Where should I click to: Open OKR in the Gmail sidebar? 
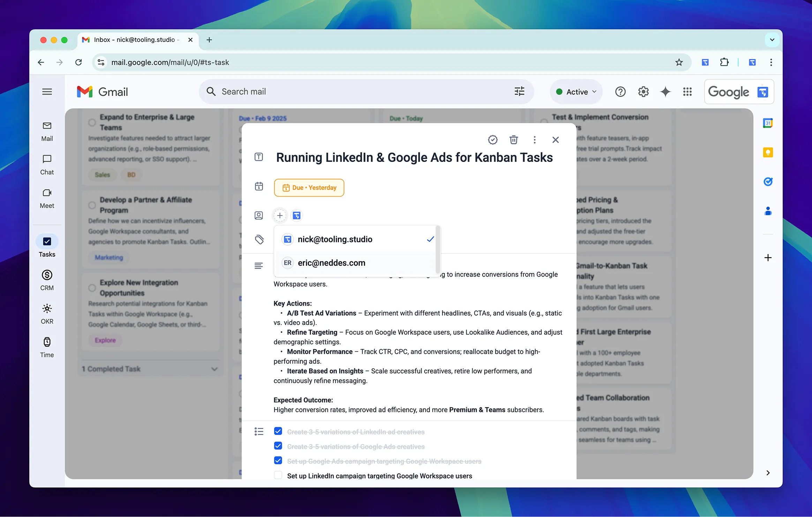click(47, 314)
